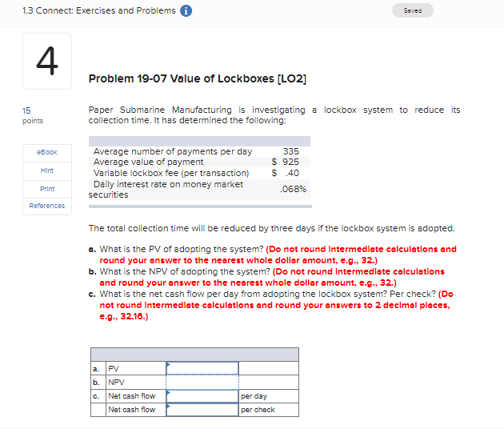504x429 pixels.
Task: Open the eBook resource link
Action: point(47,152)
